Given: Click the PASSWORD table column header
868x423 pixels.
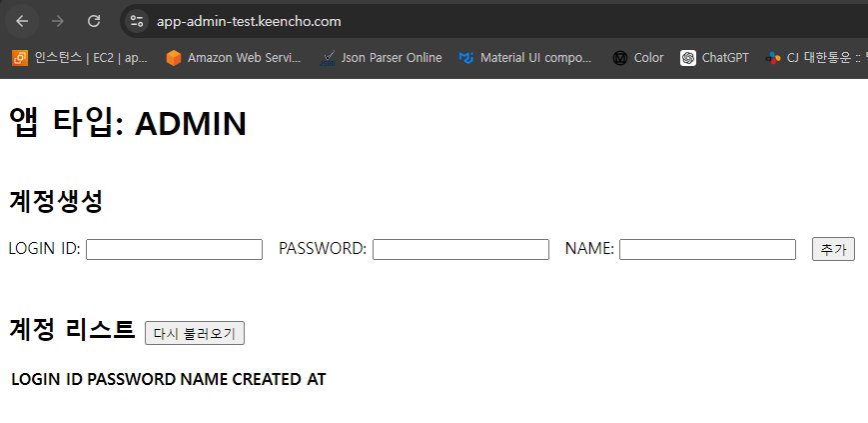Looking at the screenshot, I should (x=133, y=379).
